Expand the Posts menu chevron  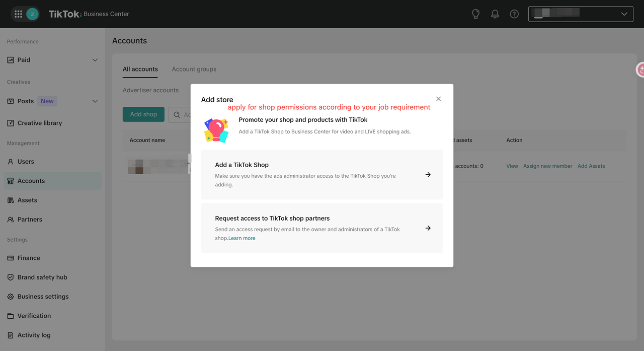[x=95, y=101]
